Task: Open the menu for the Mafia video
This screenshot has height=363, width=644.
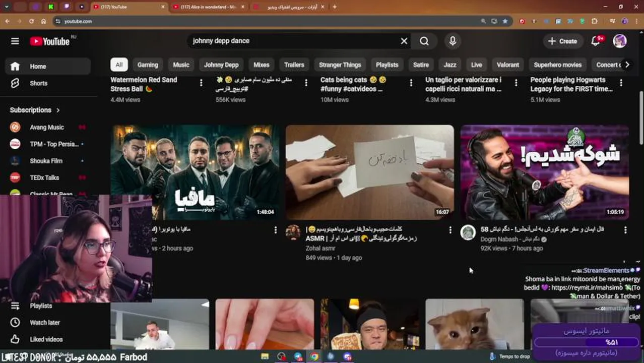Action: coord(275,230)
